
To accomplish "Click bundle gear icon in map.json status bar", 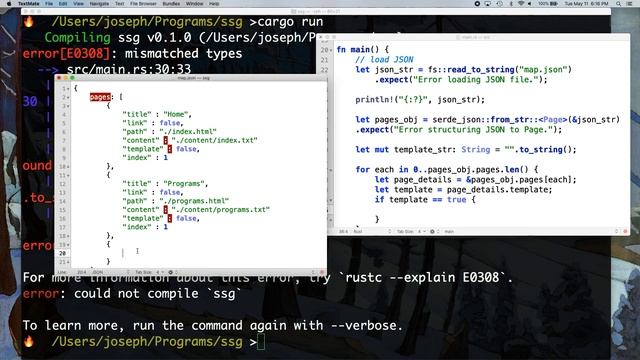I will click(172, 272).
